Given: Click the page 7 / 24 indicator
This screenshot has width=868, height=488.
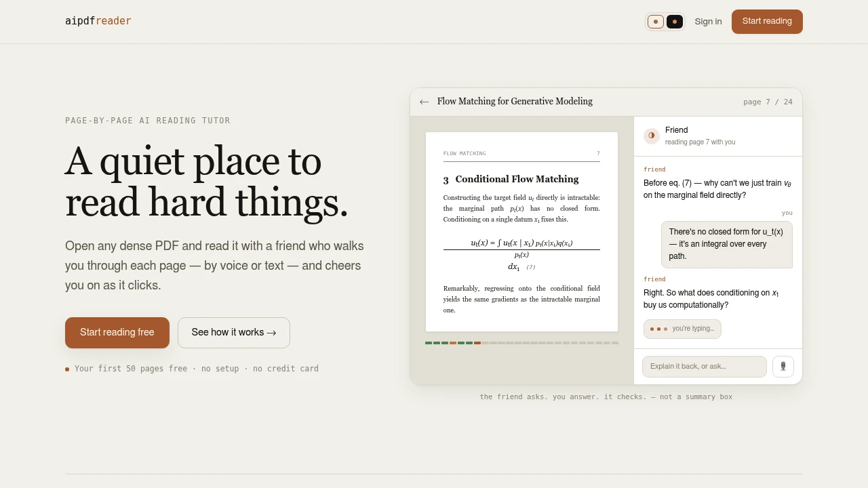Looking at the screenshot, I should (x=768, y=102).
